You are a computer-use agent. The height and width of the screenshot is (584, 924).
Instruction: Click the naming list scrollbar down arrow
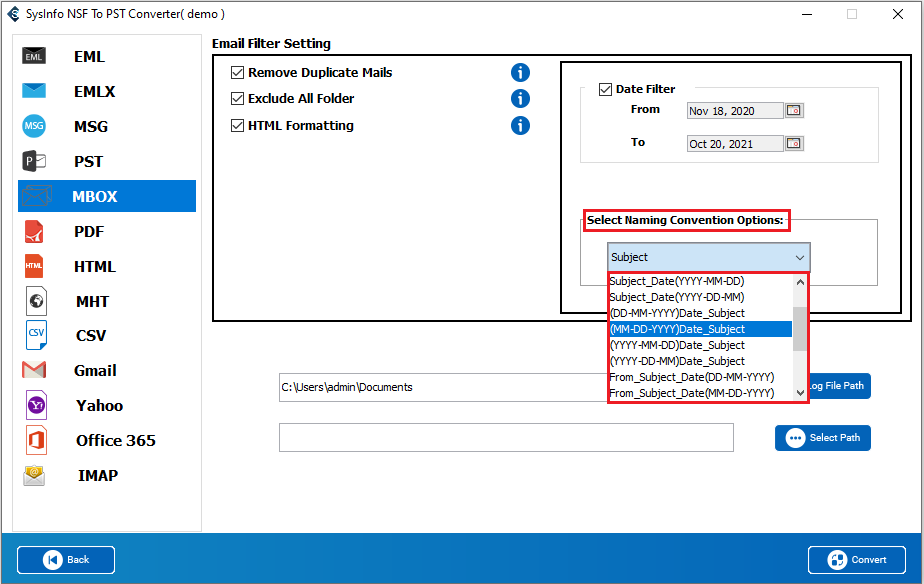800,393
